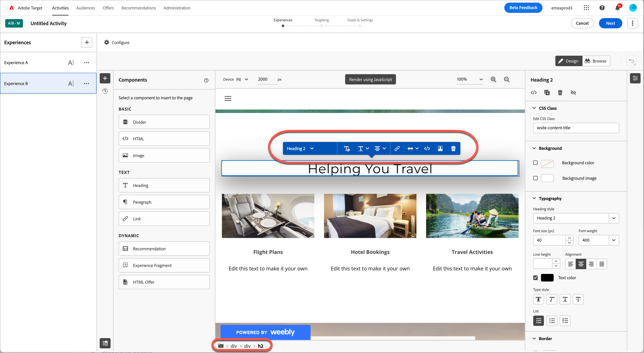Switch to Browse mode

(596, 61)
